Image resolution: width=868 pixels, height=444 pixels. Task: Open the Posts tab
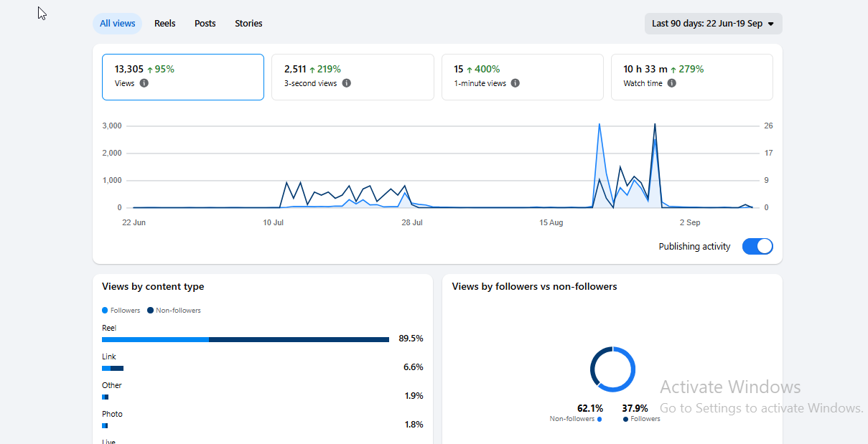click(205, 24)
